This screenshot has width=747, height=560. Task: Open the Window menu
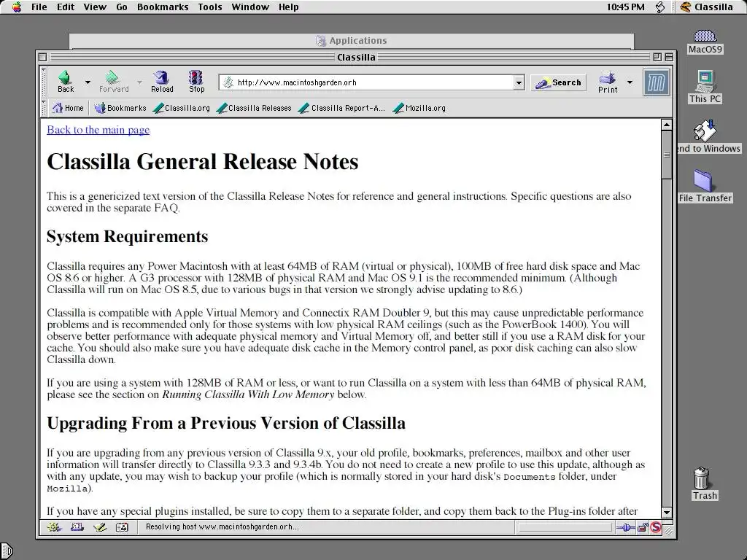[x=251, y=7]
